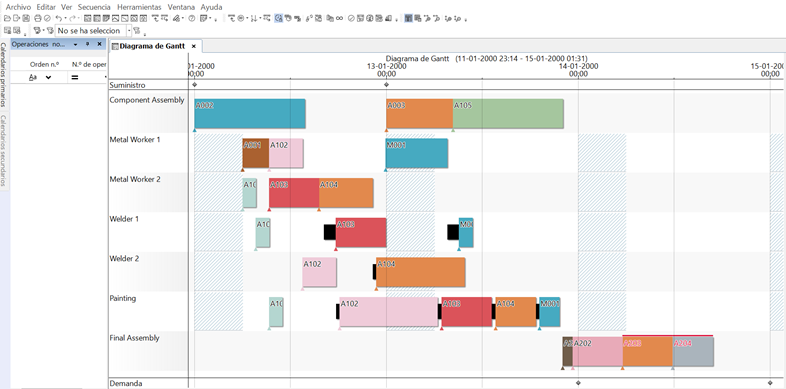Close the Diagrama de Gantt tab
The width and height of the screenshot is (786, 389).
pos(194,46)
